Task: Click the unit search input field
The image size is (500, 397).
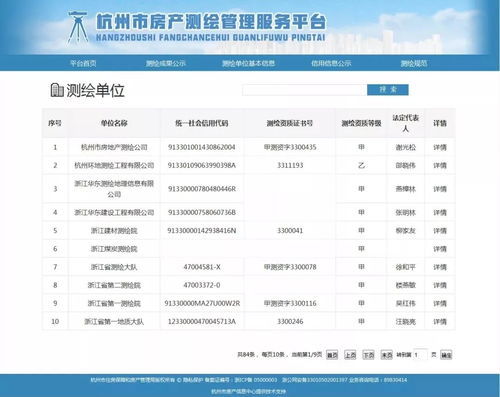Action: (x=304, y=90)
